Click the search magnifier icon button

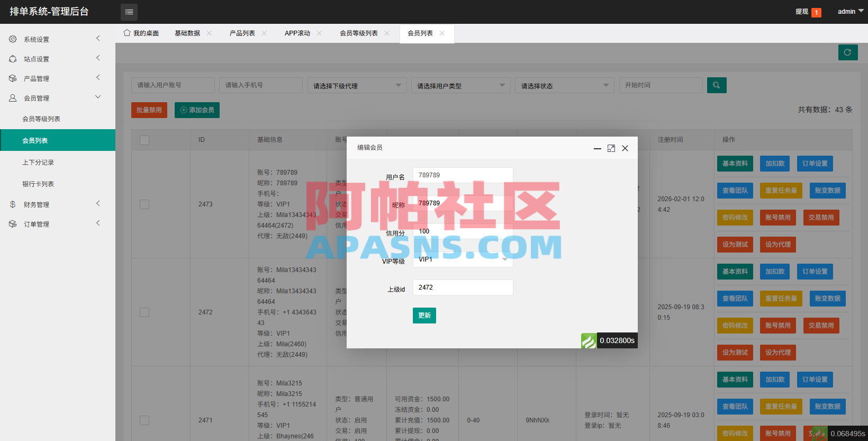coord(717,85)
